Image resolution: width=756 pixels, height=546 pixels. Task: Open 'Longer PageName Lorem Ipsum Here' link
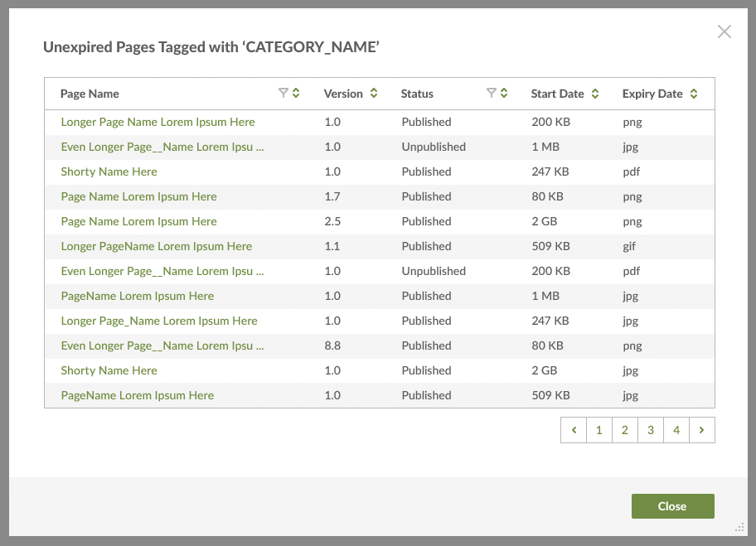coord(156,246)
